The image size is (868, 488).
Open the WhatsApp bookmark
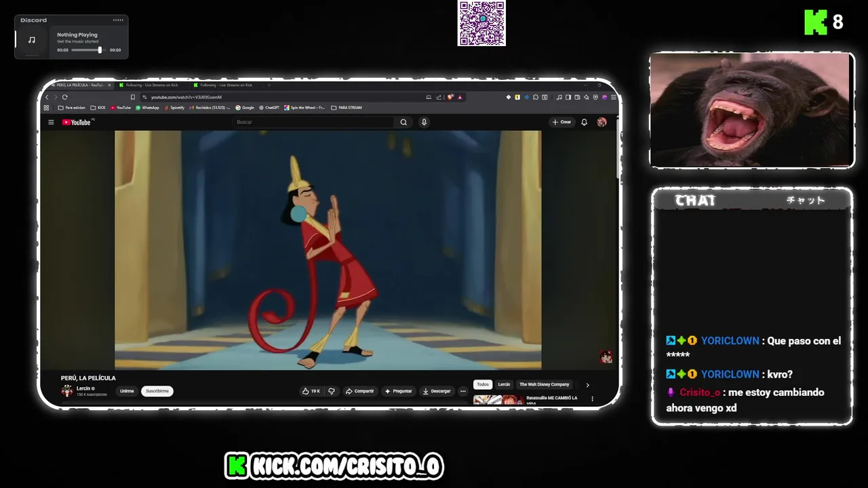coord(147,108)
